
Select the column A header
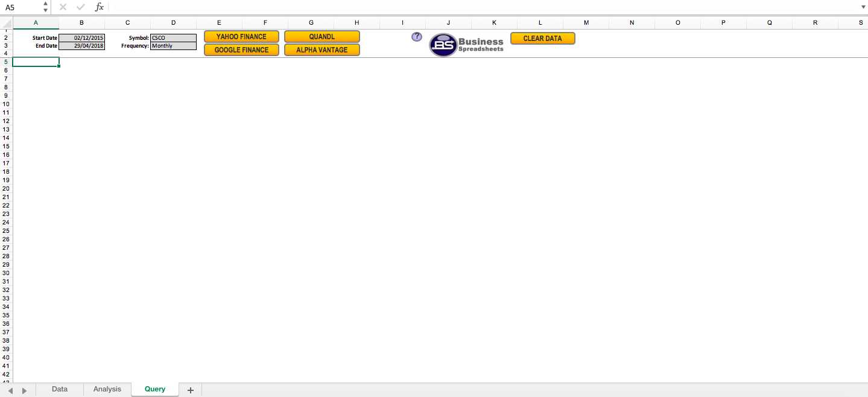(x=36, y=23)
